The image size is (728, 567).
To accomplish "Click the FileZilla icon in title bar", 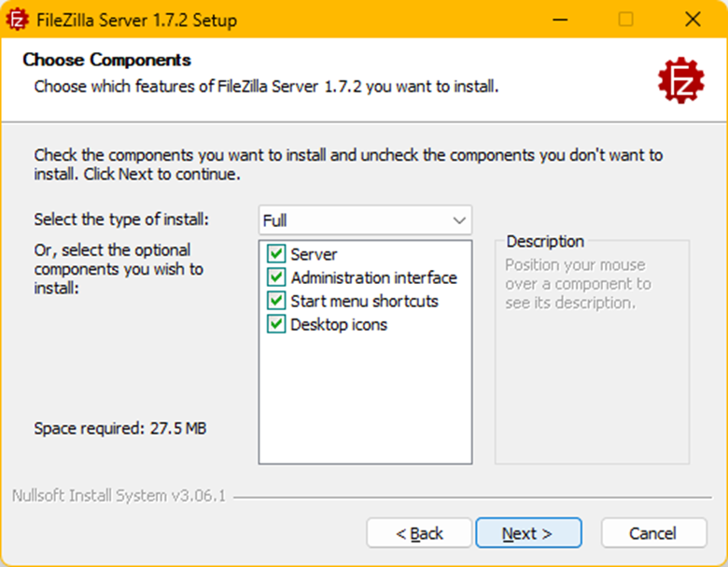I will [x=17, y=20].
